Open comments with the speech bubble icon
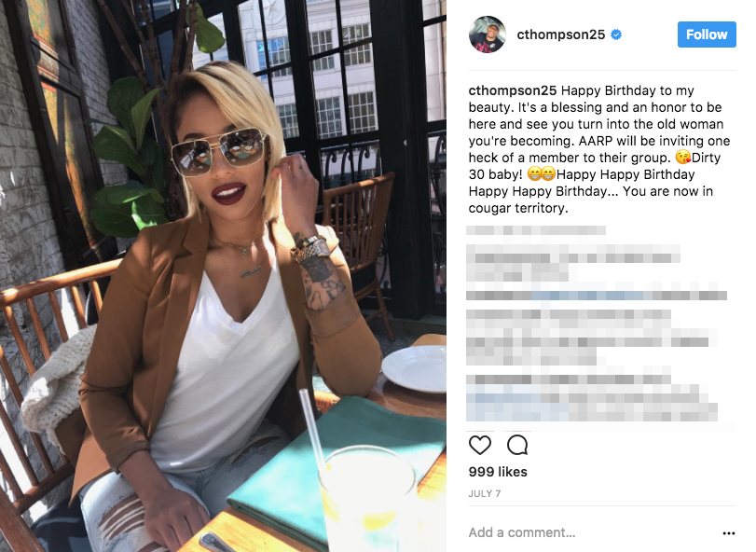This screenshot has height=552, width=756. point(517,445)
